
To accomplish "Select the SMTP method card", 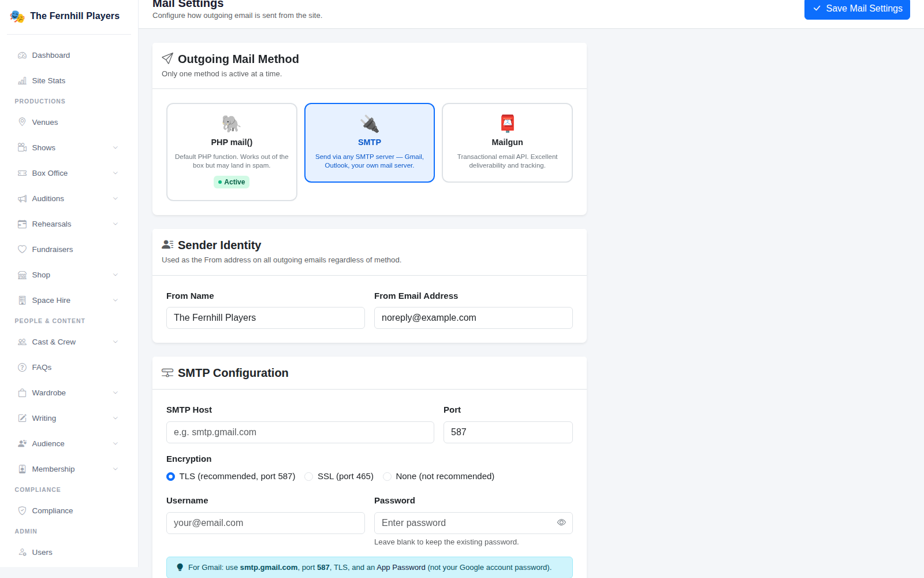I will tap(370, 143).
